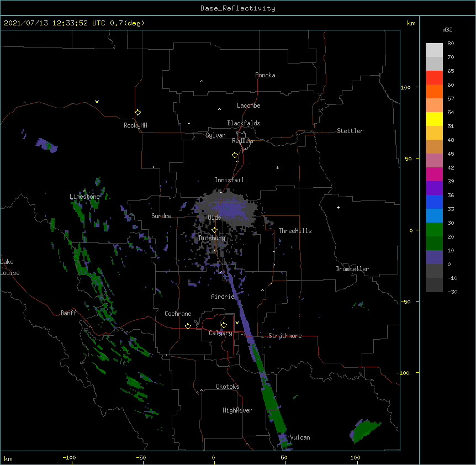Click the Strathmore city label
Screen dimensions: 476x465
(285, 336)
